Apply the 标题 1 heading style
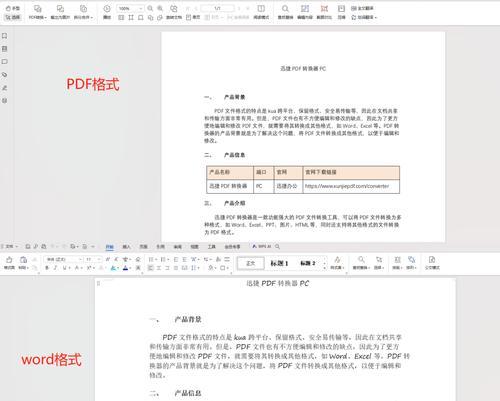The image size is (500, 401). pyautogui.click(x=279, y=263)
